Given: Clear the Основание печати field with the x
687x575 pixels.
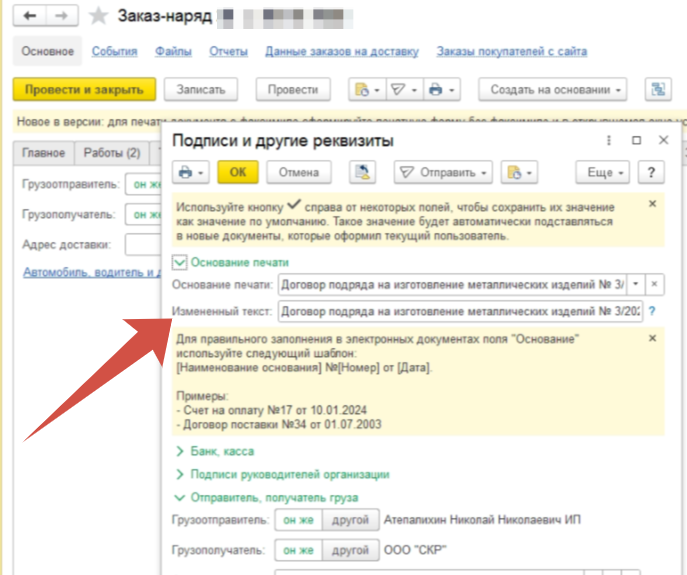Looking at the screenshot, I should (x=654, y=284).
